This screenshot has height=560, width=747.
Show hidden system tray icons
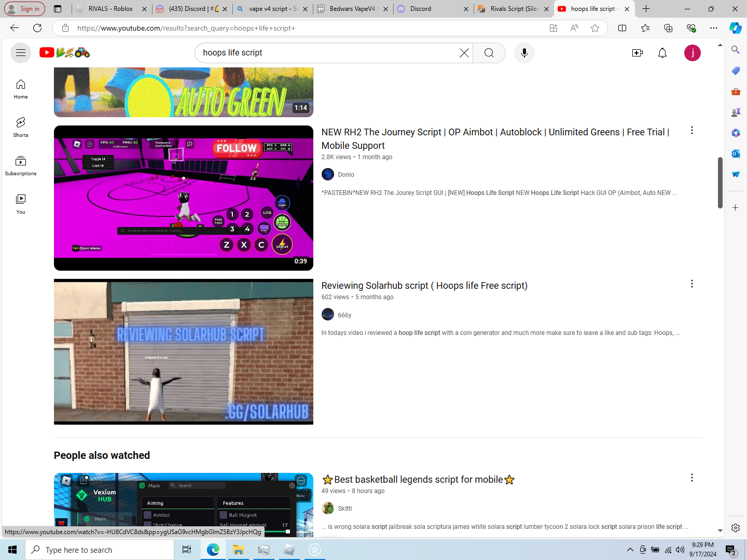click(630, 550)
